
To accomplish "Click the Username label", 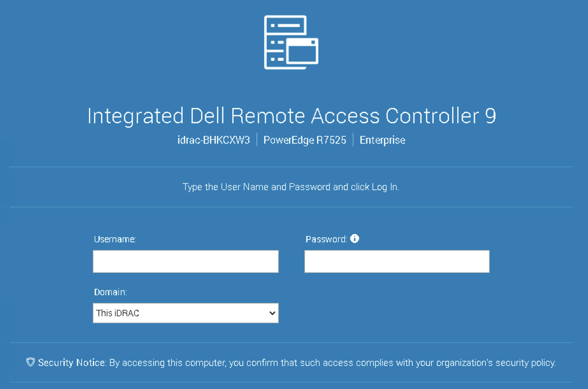I will click(115, 239).
